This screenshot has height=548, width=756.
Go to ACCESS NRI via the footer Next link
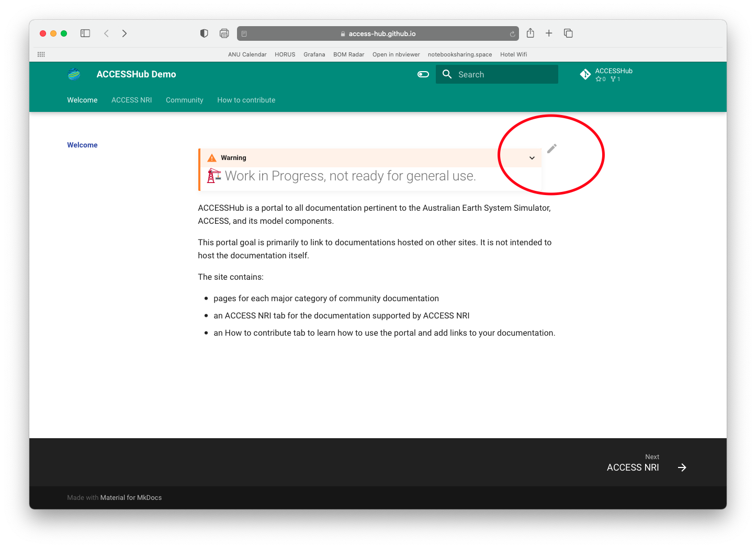tap(633, 467)
